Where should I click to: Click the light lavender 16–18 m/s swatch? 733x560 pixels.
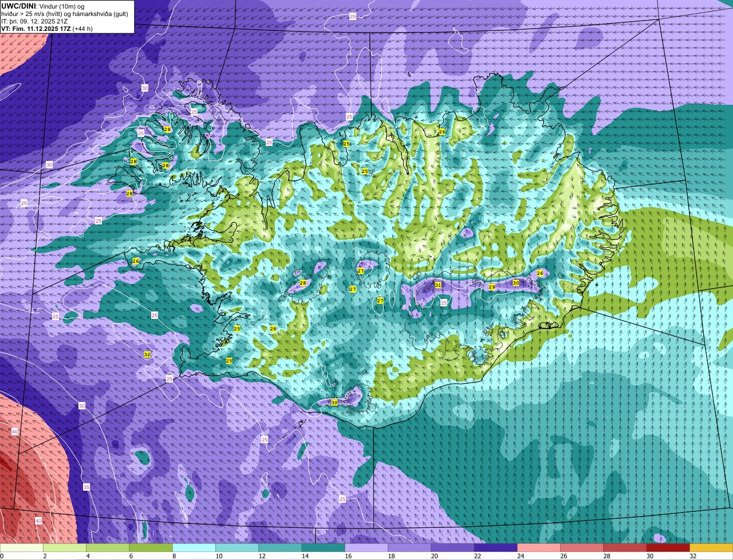point(366,547)
